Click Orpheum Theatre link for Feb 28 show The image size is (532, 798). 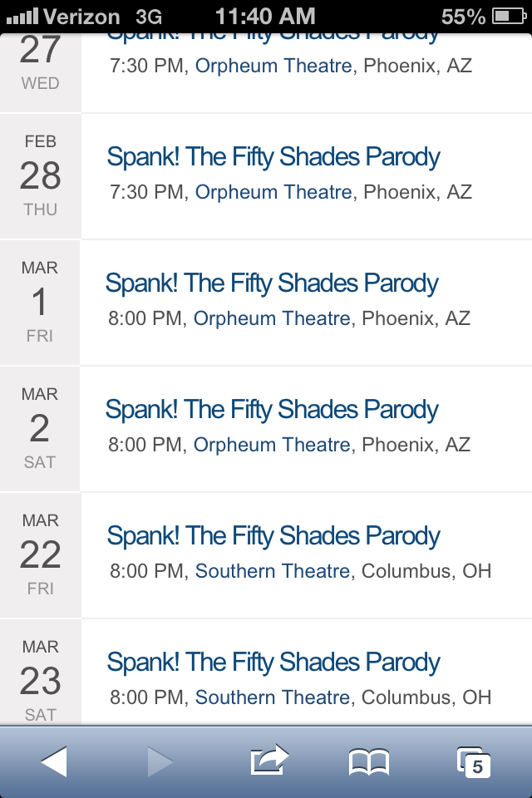[273, 192]
